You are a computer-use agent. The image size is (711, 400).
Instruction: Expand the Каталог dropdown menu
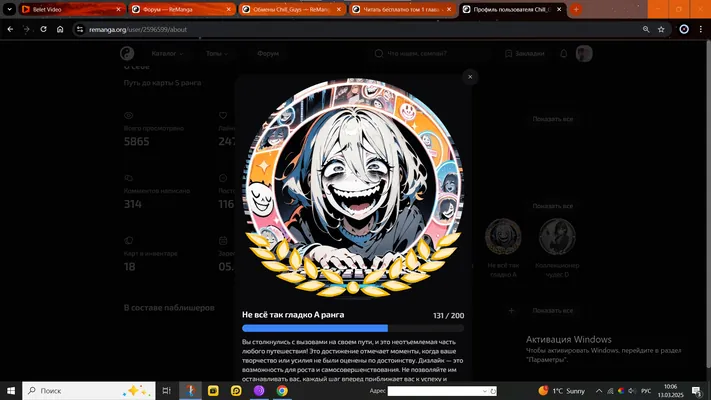click(167, 54)
